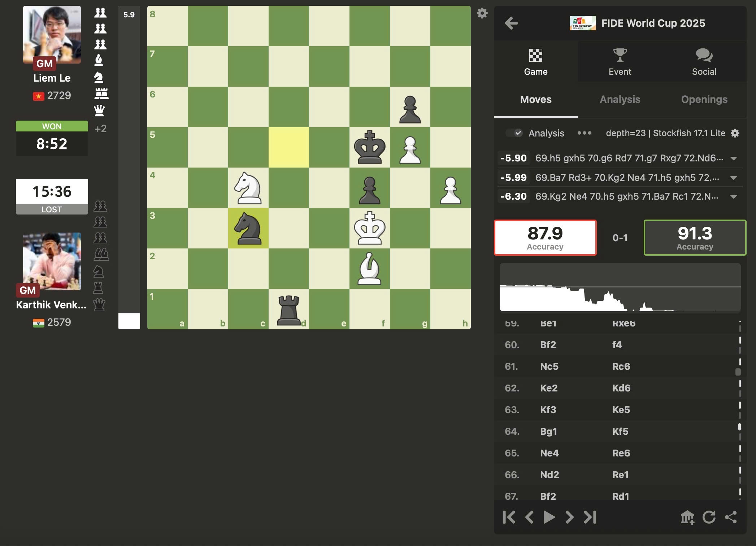Expand the -5.99 engine line
Viewport: 756px width, 546px height.
[733, 178]
